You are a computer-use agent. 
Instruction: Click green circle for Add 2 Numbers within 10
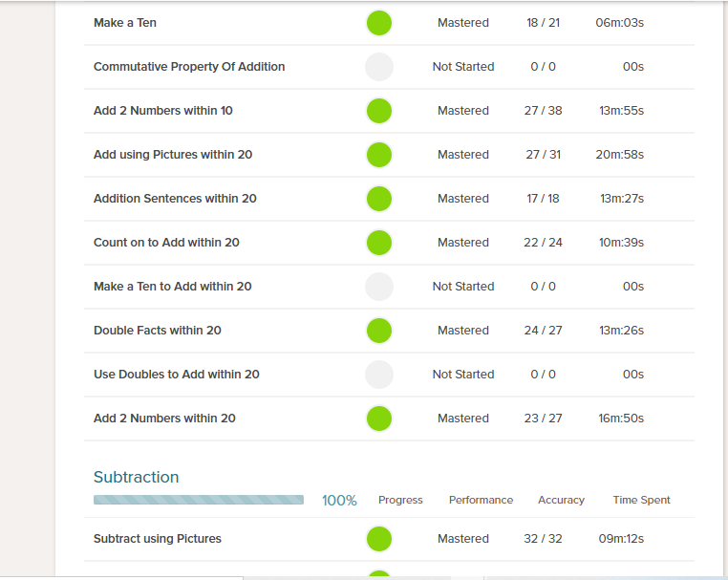(379, 111)
